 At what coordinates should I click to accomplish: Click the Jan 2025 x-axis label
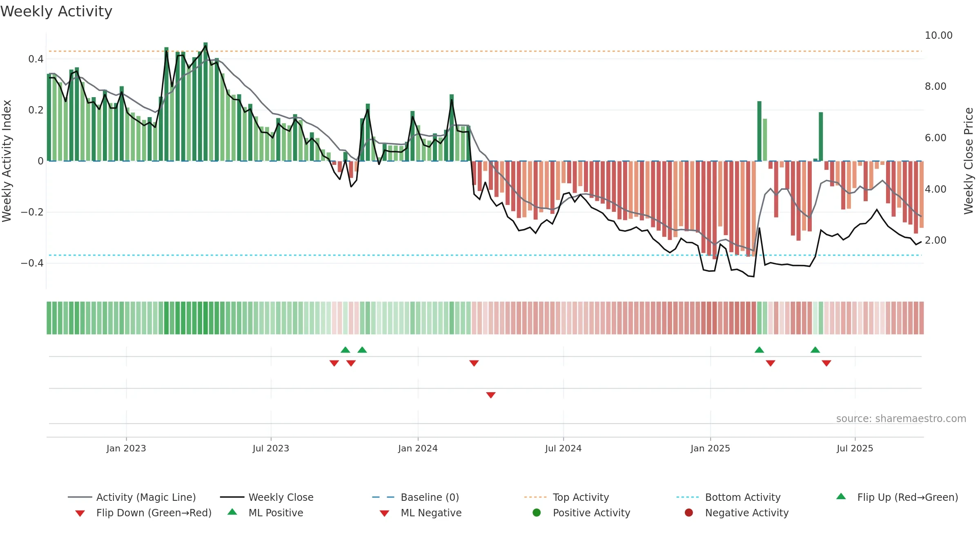pyautogui.click(x=710, y=448)
